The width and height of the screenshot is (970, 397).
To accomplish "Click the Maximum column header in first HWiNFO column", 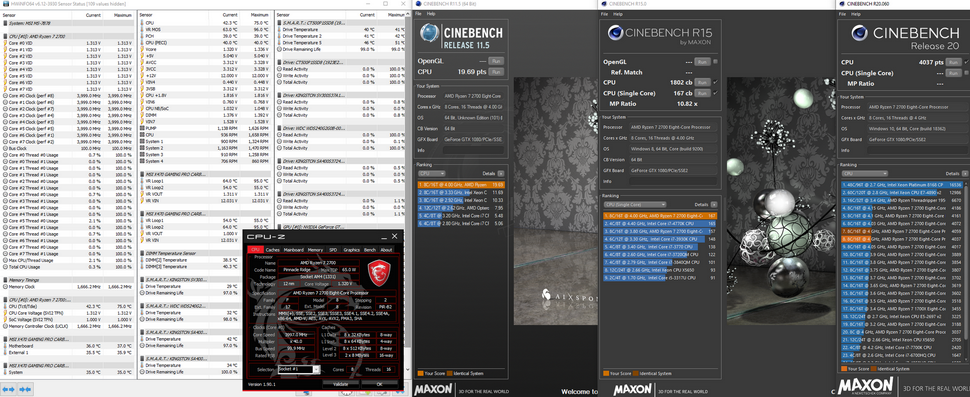I will (x=119, y=14).
